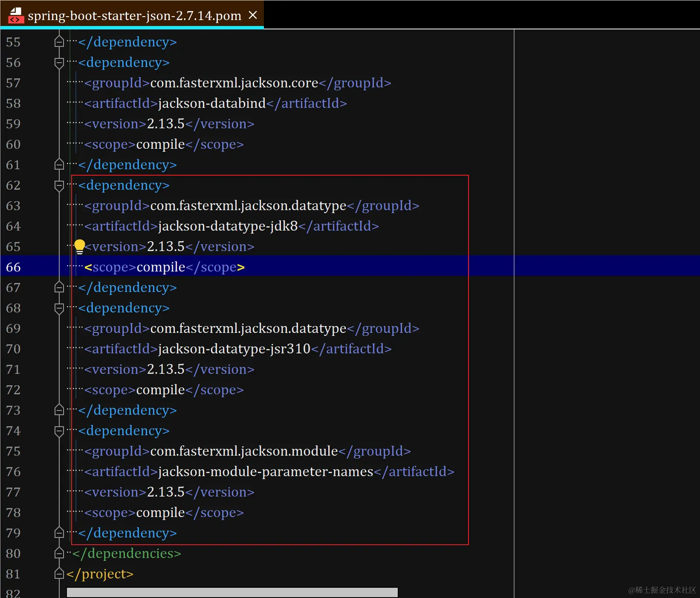This screenshot has width=700, height=598.
Task: Click line number 59 in the gutter
Action: 13,124
